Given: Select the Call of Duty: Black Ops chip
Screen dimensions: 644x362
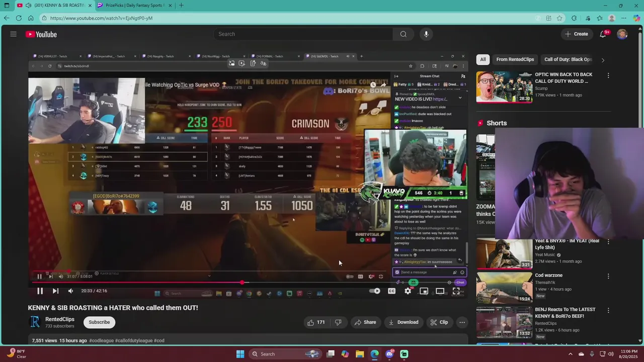Looking at the screenshot, I should click(x=568, y=59).
